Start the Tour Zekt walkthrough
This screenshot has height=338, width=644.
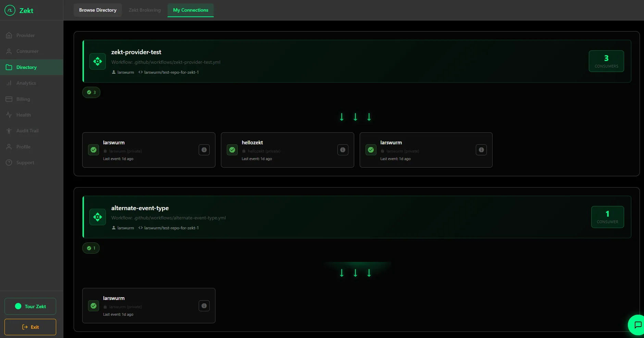click(30, 306)
